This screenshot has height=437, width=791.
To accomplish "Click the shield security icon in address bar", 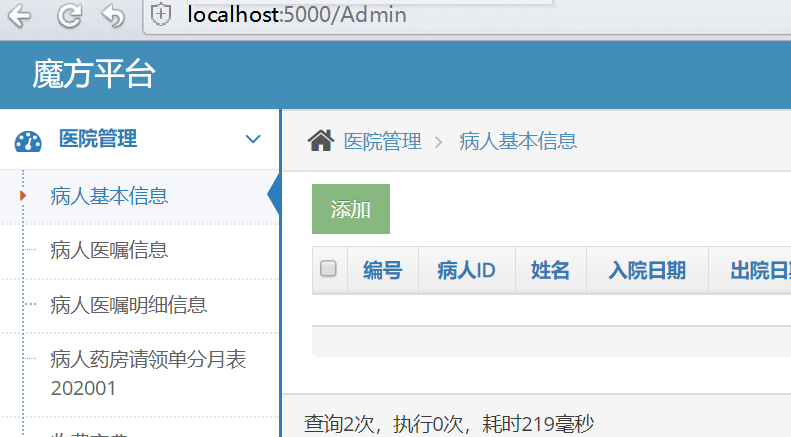I will pos(161,16).
